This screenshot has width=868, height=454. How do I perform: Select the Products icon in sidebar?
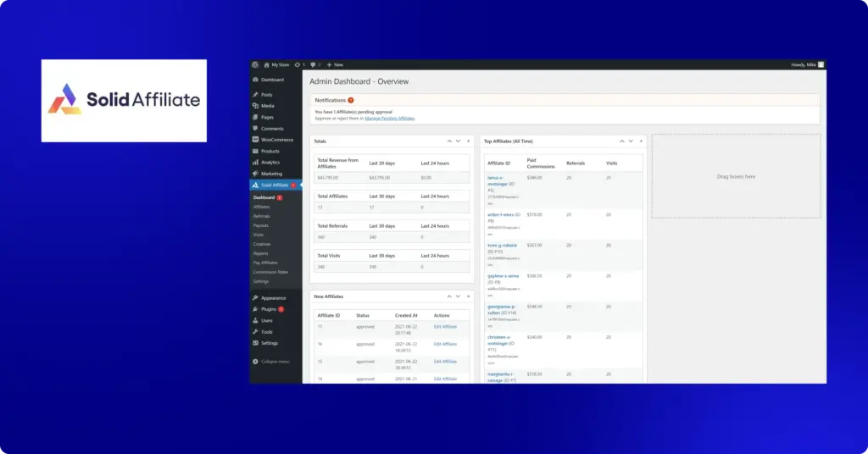(x=255, y=151)
